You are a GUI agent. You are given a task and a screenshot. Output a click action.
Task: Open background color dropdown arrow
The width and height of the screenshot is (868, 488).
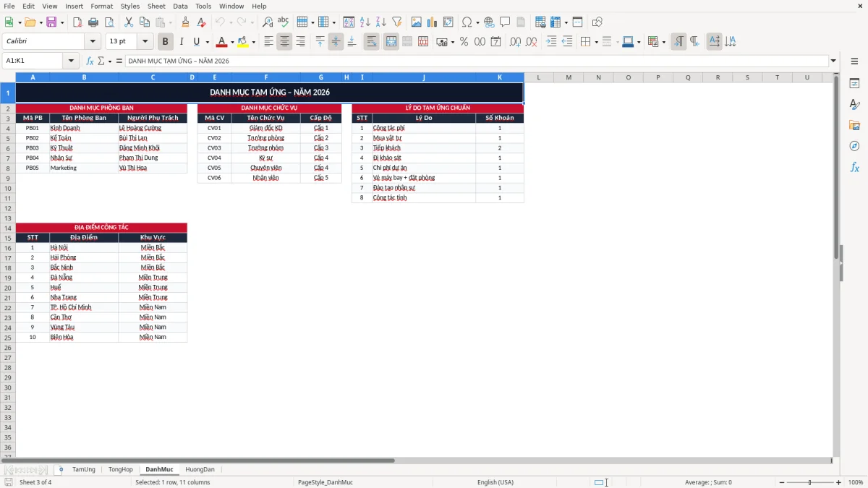coord(253,42)
